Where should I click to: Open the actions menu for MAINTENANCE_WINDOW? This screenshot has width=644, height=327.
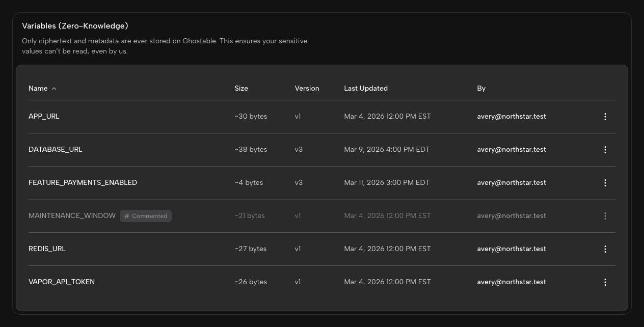click(605, 215)
